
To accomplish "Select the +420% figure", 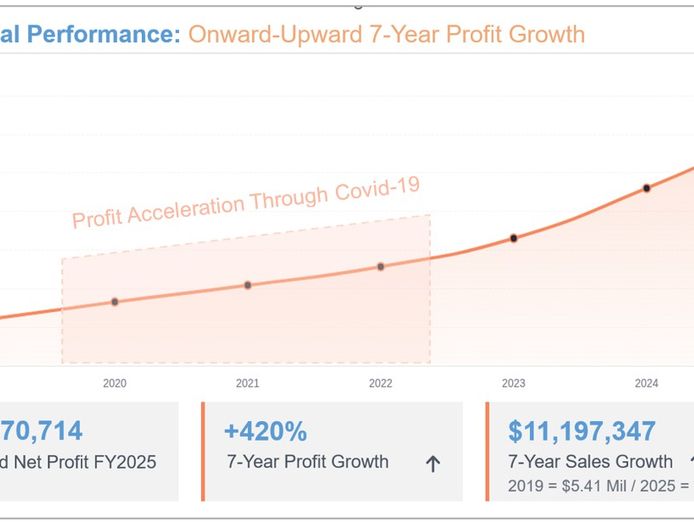I will click(265, 431).
